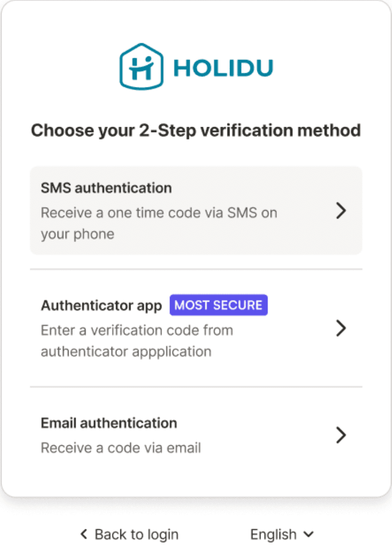Click the 'Receive a code via email' text
392x549 pixels.
click(121, 448)
